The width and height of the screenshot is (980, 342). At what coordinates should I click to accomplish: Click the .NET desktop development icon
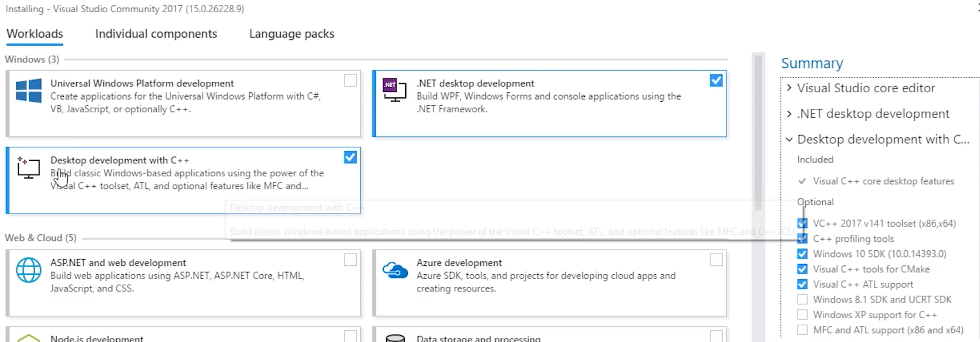click(394, 90)
